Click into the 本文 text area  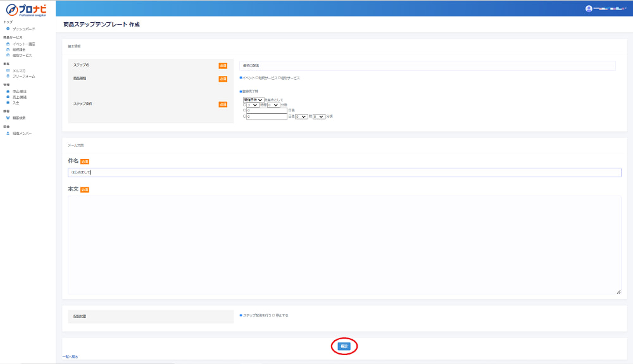344,244
